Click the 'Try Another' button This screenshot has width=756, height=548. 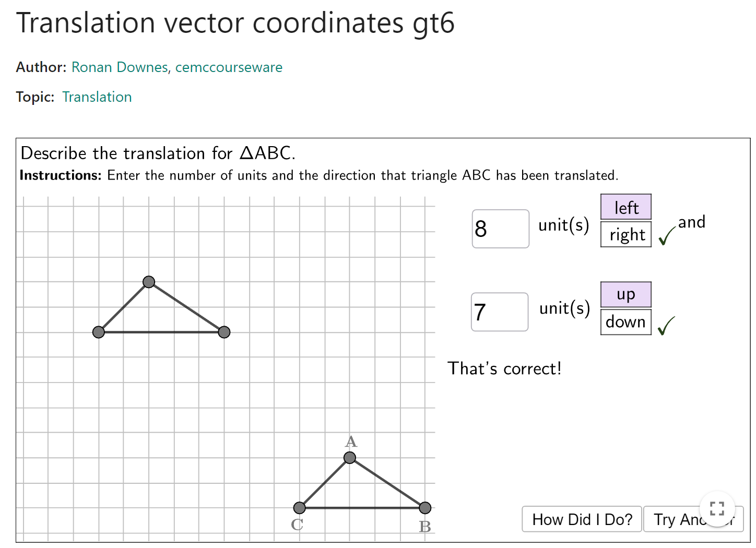(693, 519)
